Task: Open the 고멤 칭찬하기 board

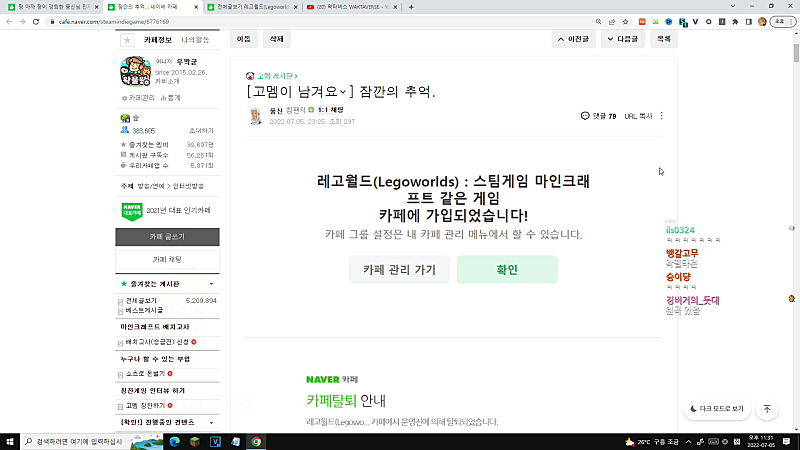Action: 145,406
